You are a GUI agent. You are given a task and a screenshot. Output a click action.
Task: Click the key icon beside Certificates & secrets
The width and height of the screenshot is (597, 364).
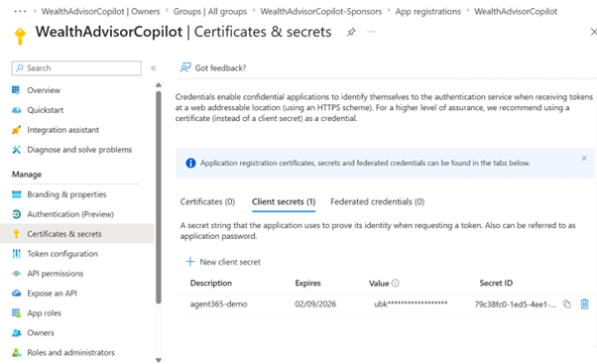[x=17, y=234]
